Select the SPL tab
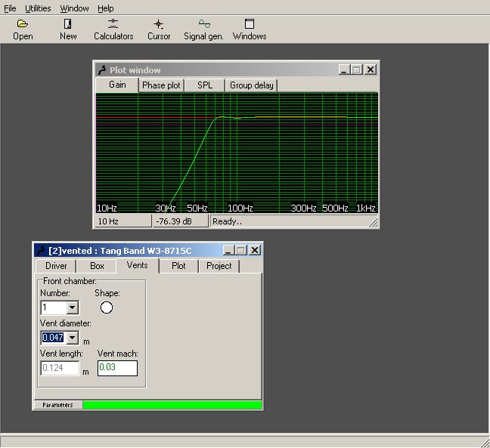The width and height of the screenshot is (490, 448). pyautogui.click(x=205, y=85)
